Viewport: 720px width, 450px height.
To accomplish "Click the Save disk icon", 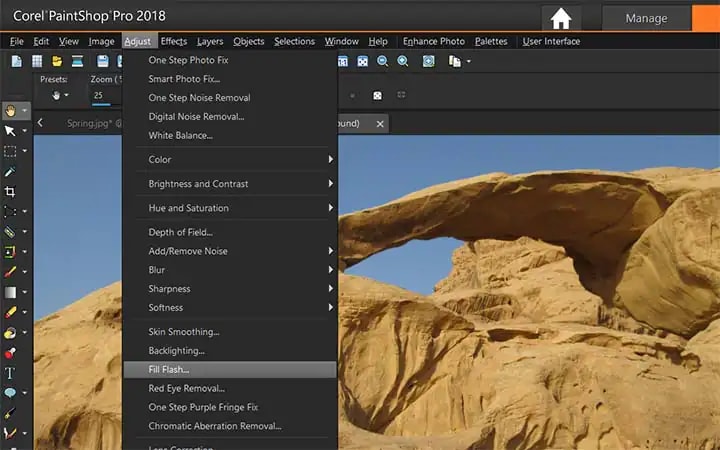I will point(102,61).
